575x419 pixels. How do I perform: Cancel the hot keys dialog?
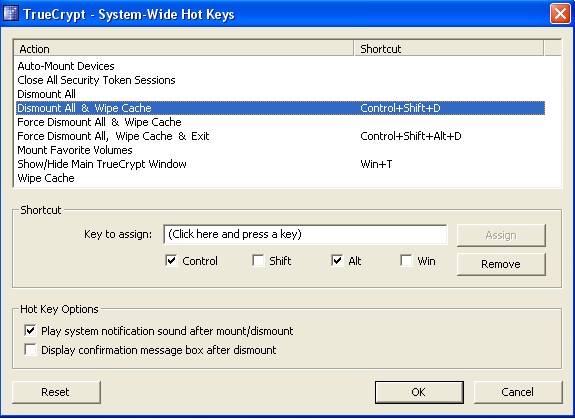[x=518, y=392]
